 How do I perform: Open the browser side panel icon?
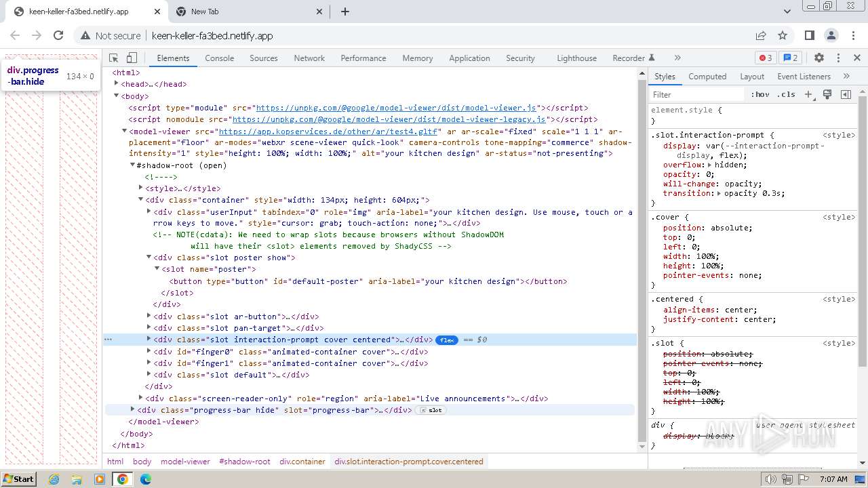tap(810, 35)
